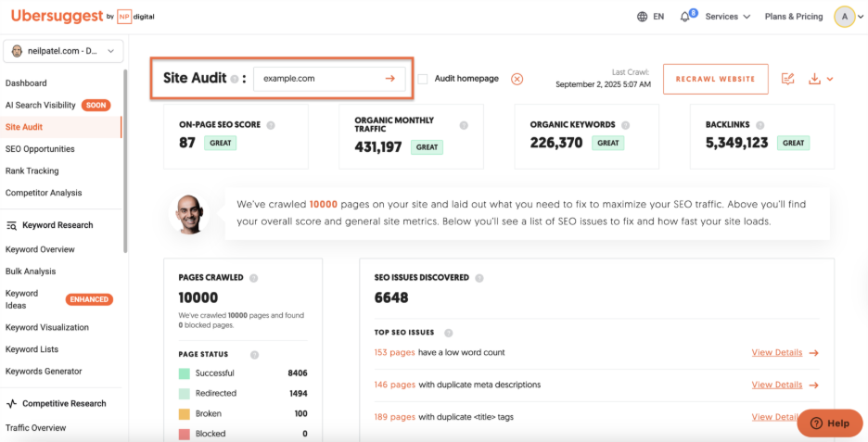This screenshot has width=868, height=442.
Task: Click the Keyword Research section icon
Action: click(x=11, y=225)
